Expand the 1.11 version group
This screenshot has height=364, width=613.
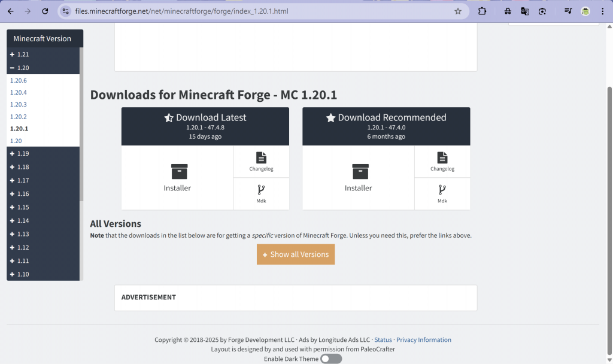pyautogui.click(x=43, y=261)
